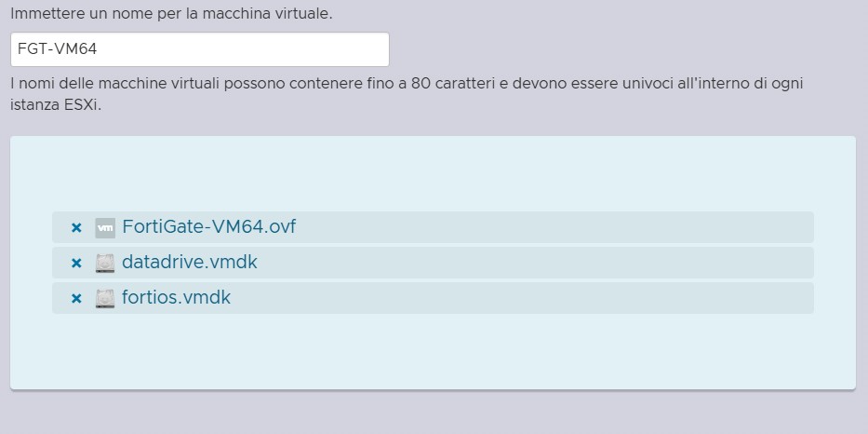Remove FortiGate-VM64.ovf from the file list
The image size is (868, 434).
point(77,227)
